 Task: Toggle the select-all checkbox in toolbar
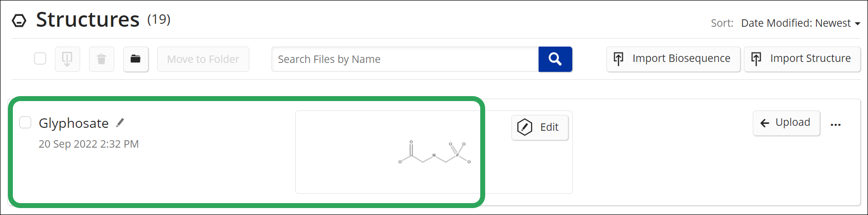click(40, 58)
